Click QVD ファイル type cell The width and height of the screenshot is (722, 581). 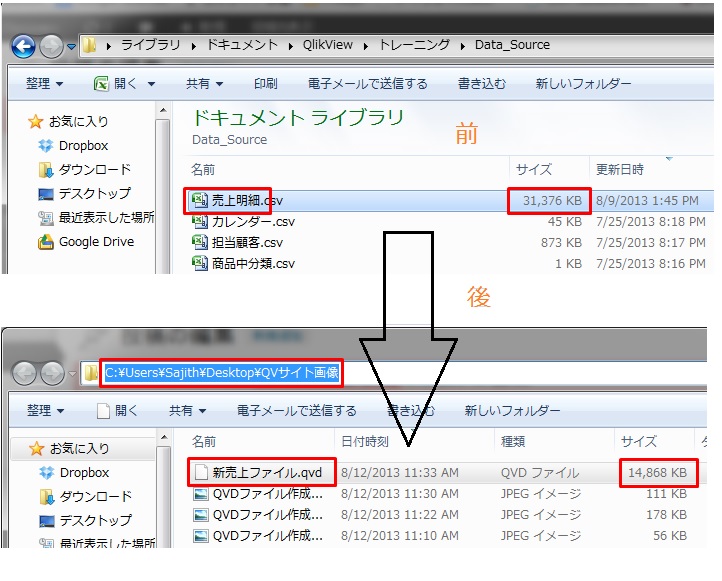tap(540, 473)
